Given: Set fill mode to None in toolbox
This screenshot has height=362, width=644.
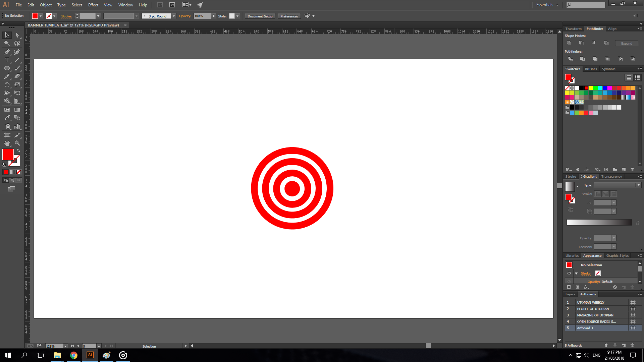Looking at the screenshot, I should (x=19, y=172).
